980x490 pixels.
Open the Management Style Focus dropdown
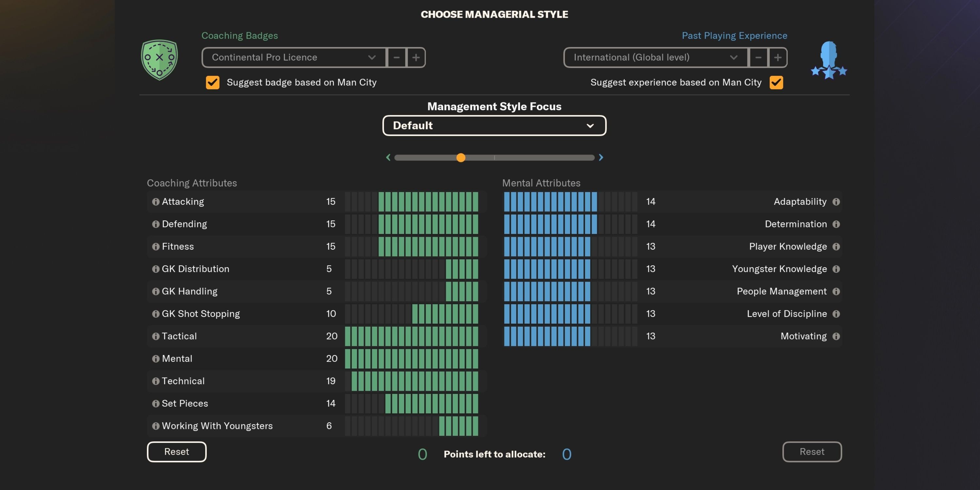pyautogui.click(x=494, y=125)
